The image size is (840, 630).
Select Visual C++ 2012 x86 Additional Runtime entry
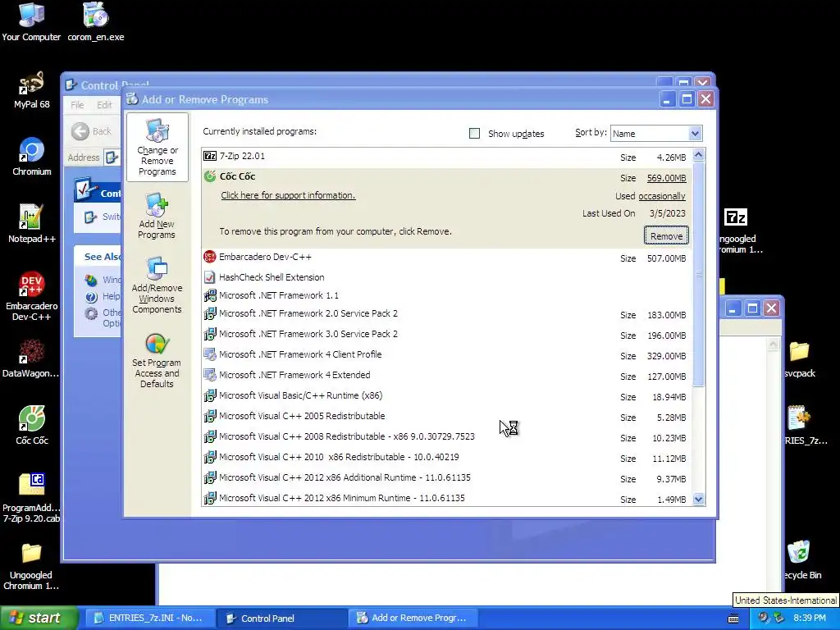[x=447, y=478]
